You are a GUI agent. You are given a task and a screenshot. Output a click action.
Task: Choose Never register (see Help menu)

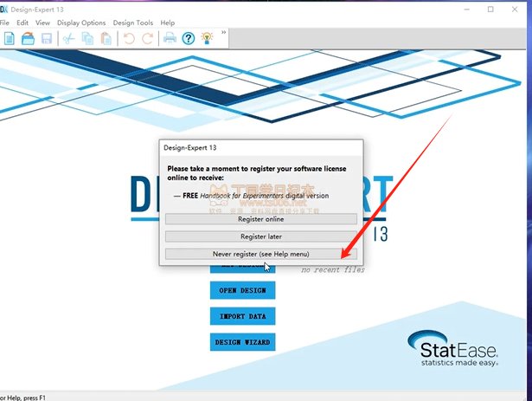click(x=261, y=254)
